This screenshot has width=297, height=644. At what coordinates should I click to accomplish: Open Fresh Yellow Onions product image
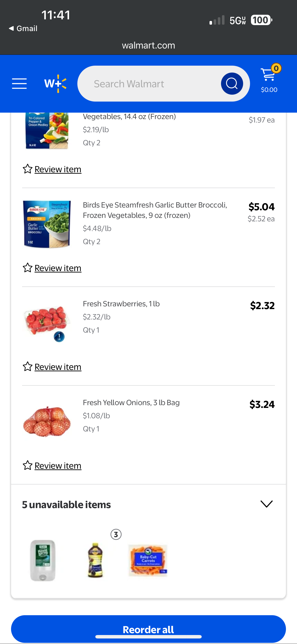pyautogui.click(x=47, y=422)
